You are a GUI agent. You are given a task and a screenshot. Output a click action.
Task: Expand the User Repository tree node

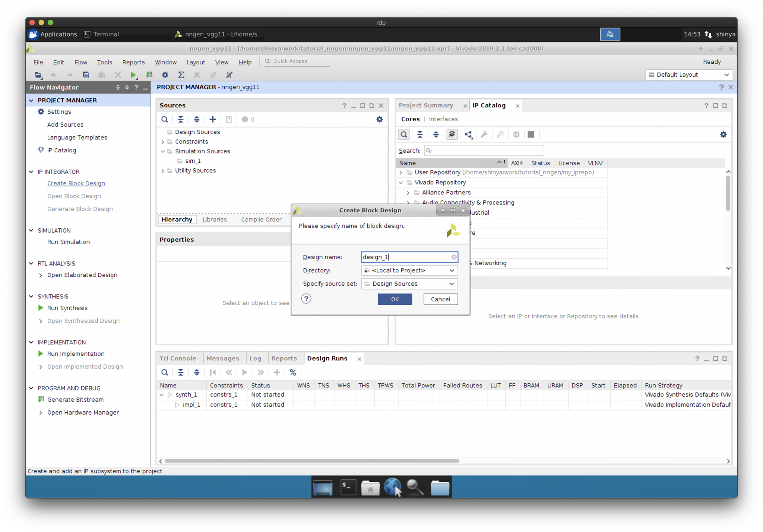401,172
